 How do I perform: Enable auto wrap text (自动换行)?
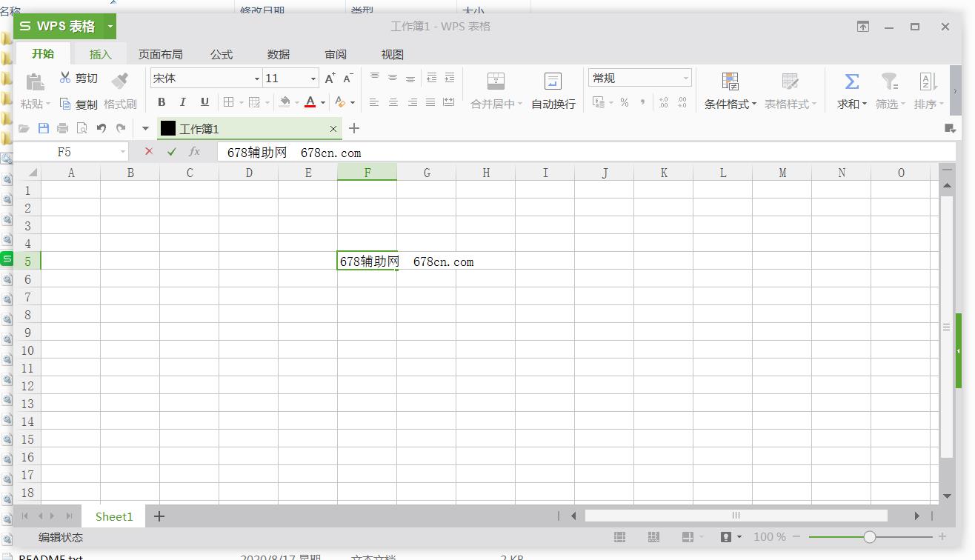(x=553, y=89)
